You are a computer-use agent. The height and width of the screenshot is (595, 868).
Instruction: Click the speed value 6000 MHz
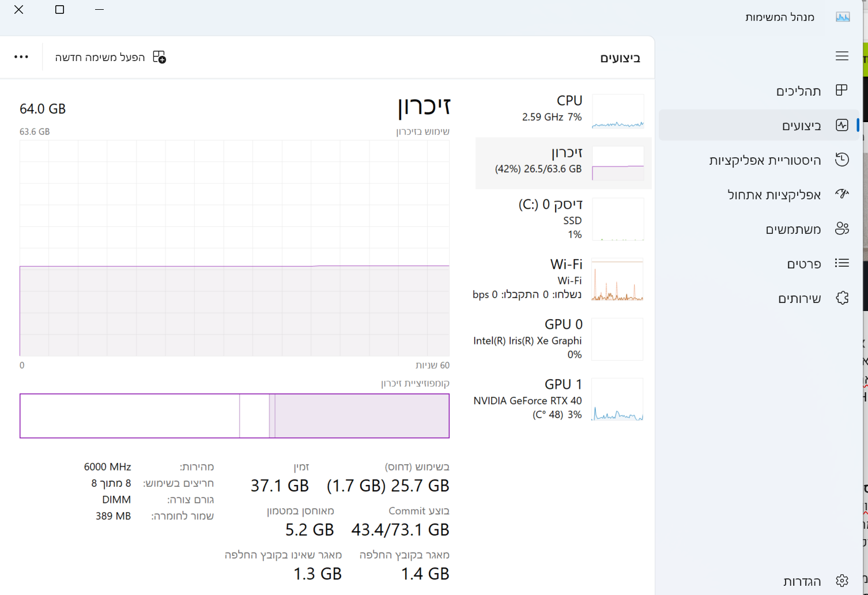point(107,467)
